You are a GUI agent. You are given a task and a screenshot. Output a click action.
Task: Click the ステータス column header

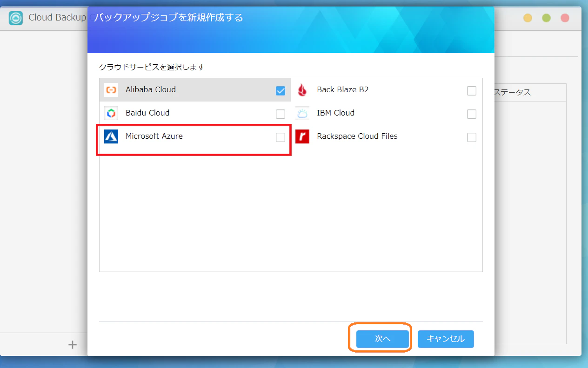[512, 92]
